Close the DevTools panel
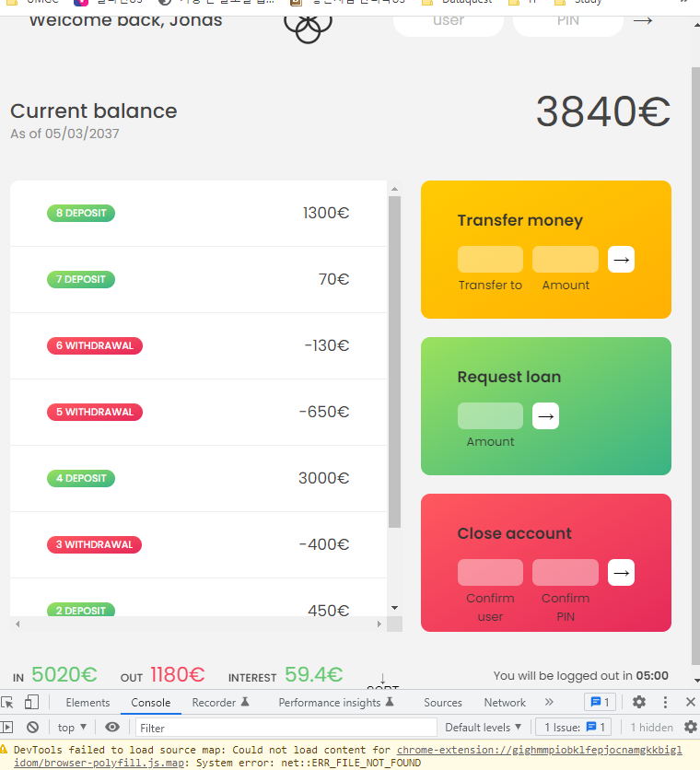 coord(690,702)
